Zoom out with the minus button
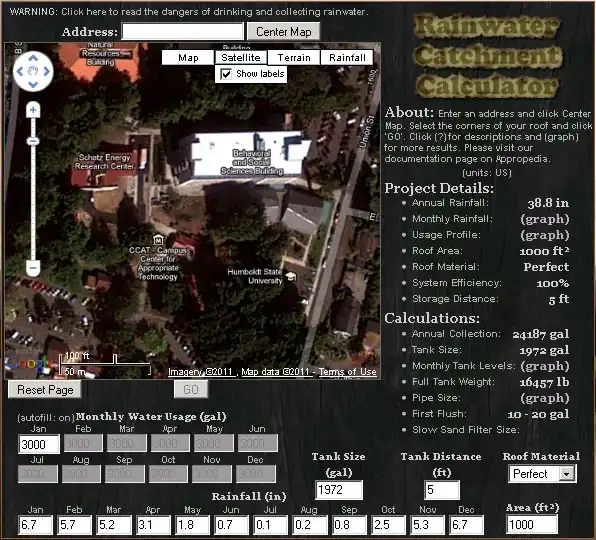Image resolution: width=596 pixels, height=540 pixels. (x=33, y=268)
